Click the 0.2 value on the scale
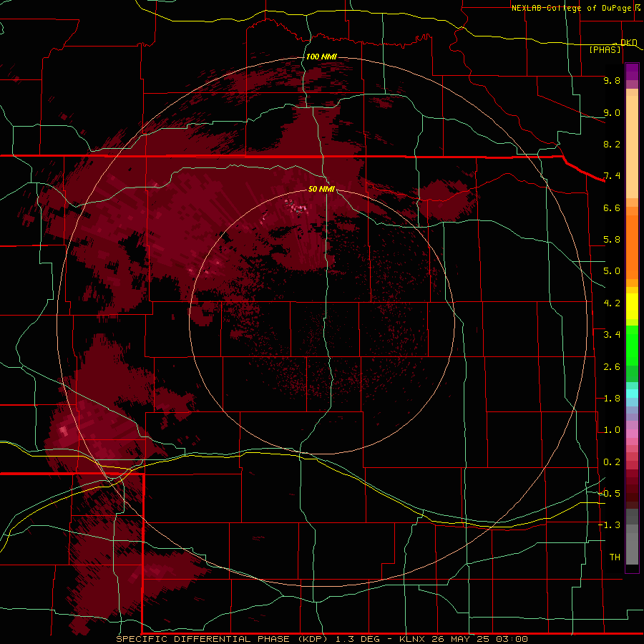The width and height of the screenshot is (644, 644). tap(612, 462)
